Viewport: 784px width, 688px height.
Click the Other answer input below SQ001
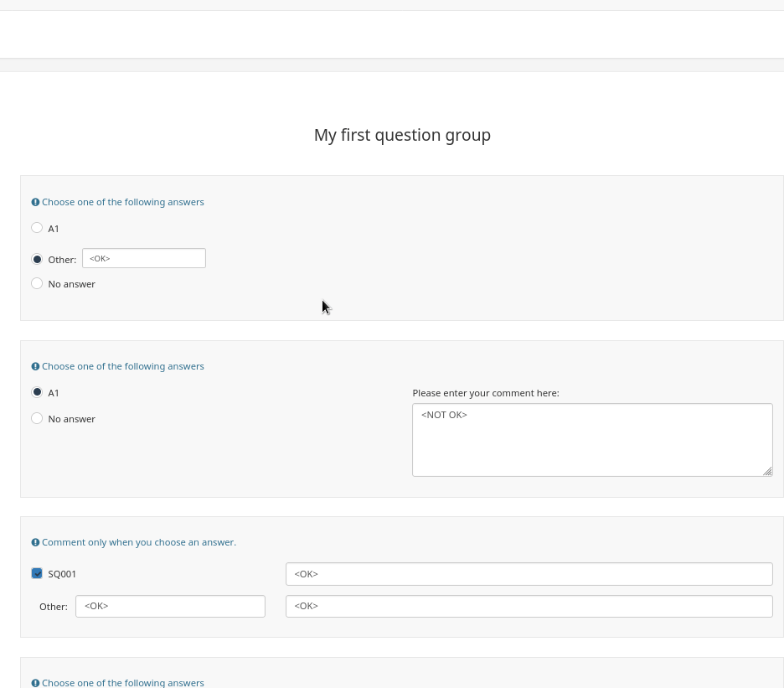click(170, 606)
